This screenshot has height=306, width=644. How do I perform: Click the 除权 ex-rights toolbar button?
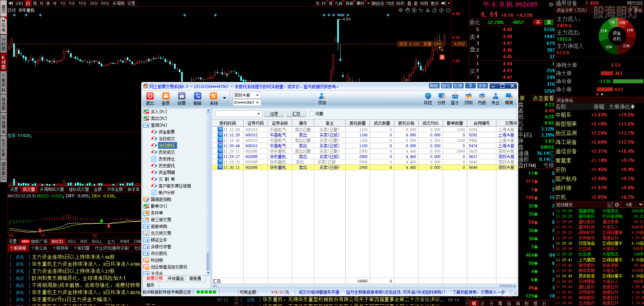point(400,3)
